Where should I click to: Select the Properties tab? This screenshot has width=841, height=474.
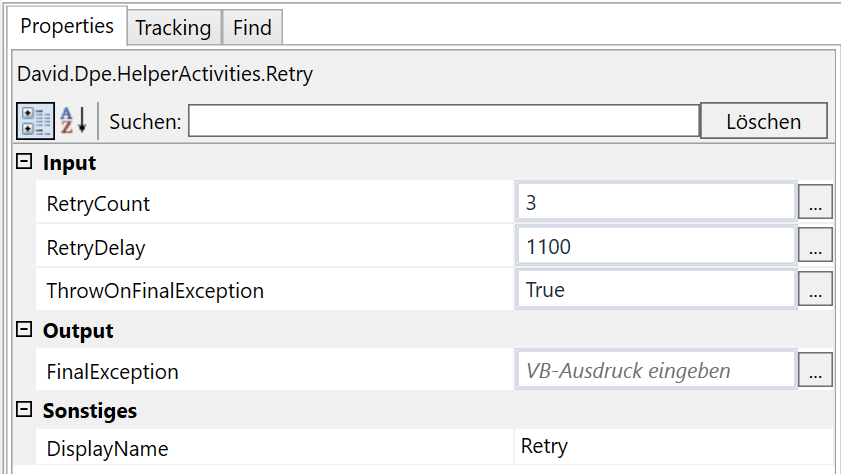pos(67,26)
